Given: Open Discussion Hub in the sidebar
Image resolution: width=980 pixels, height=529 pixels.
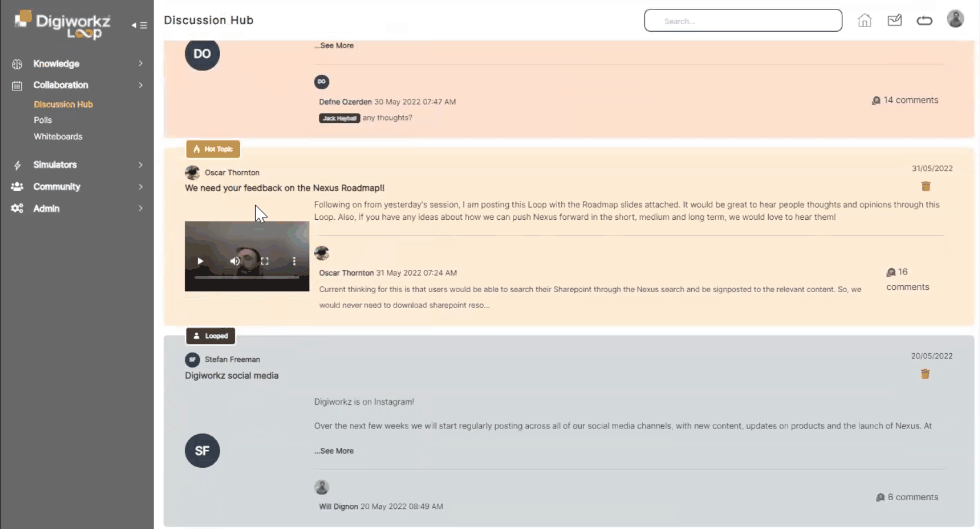Looking at the screenshot, I should coord(64,104).
